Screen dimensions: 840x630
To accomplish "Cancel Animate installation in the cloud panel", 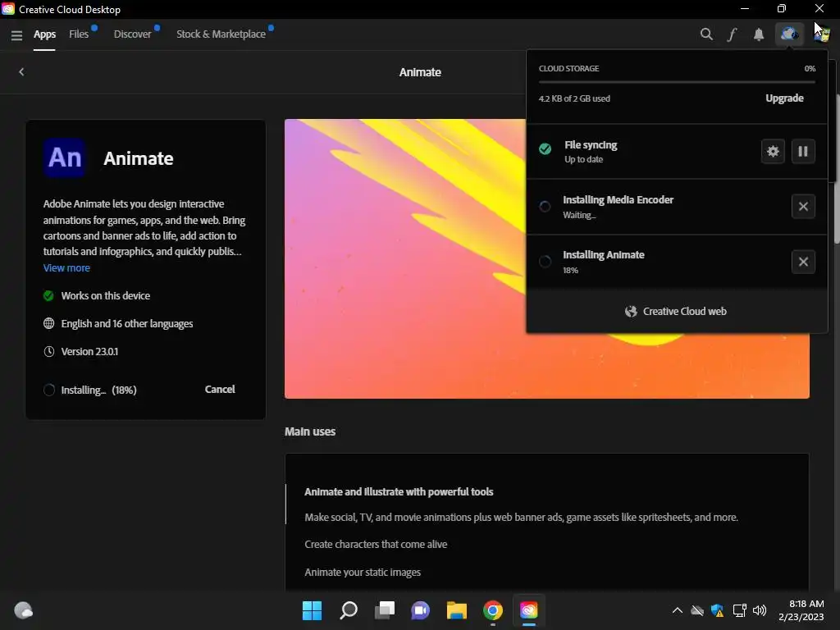I will pyautogui.click(x=803, y=262).
